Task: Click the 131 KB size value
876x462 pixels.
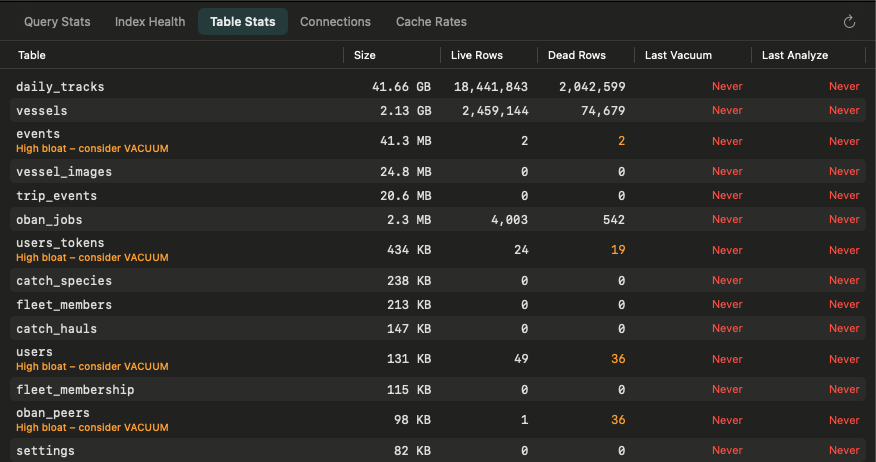Action: coord(409,359)
